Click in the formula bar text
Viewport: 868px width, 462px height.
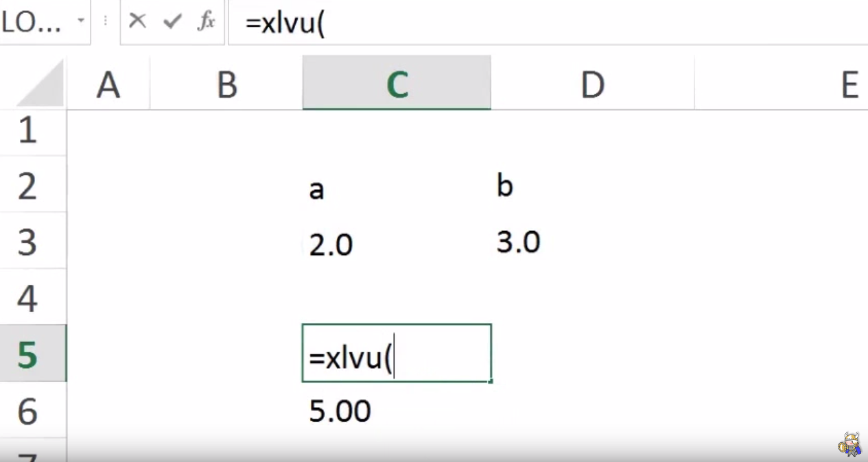pos(480,23)
